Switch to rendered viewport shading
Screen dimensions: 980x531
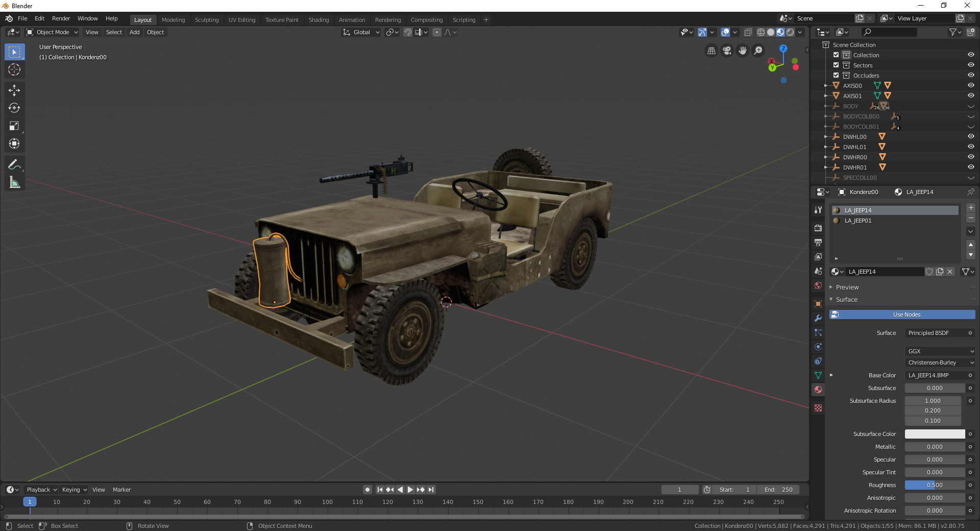click(x=790, y=32)
